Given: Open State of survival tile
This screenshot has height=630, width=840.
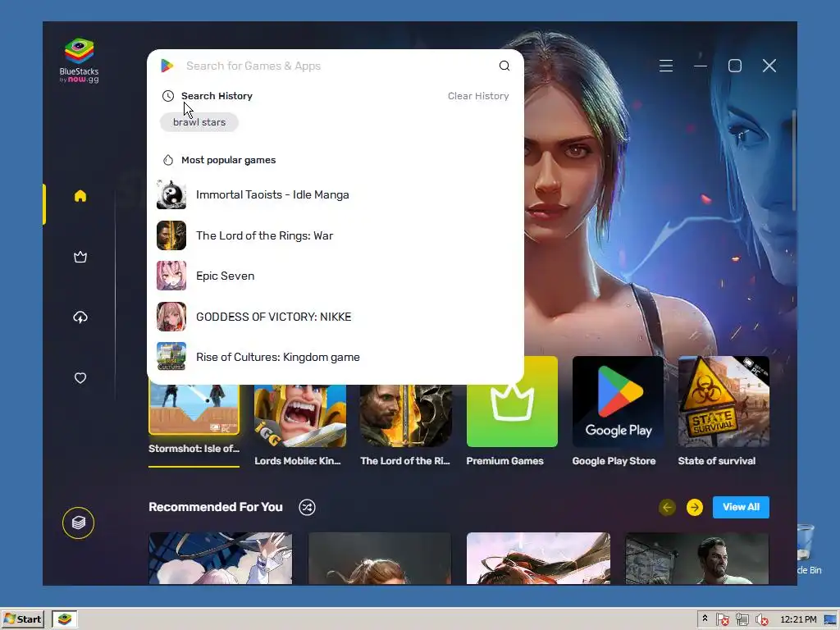Looking at the screenshot, I should point(724,412).
